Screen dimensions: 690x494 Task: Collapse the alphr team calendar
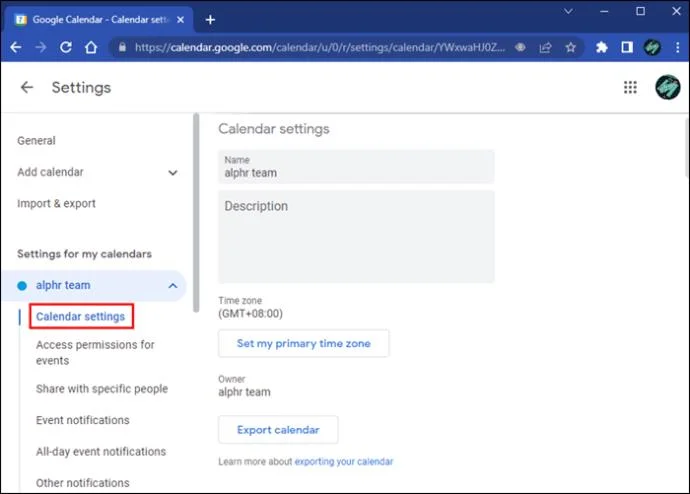(x=172, y=286)
